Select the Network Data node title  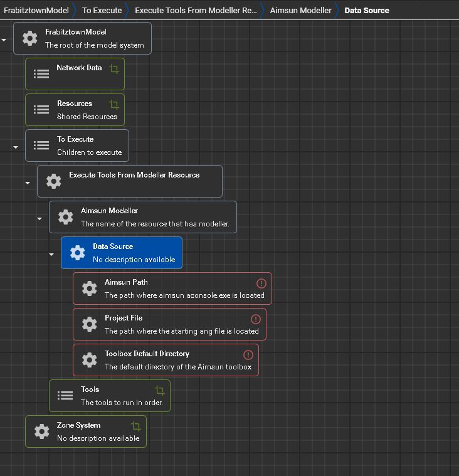click(x=79, y=68)
